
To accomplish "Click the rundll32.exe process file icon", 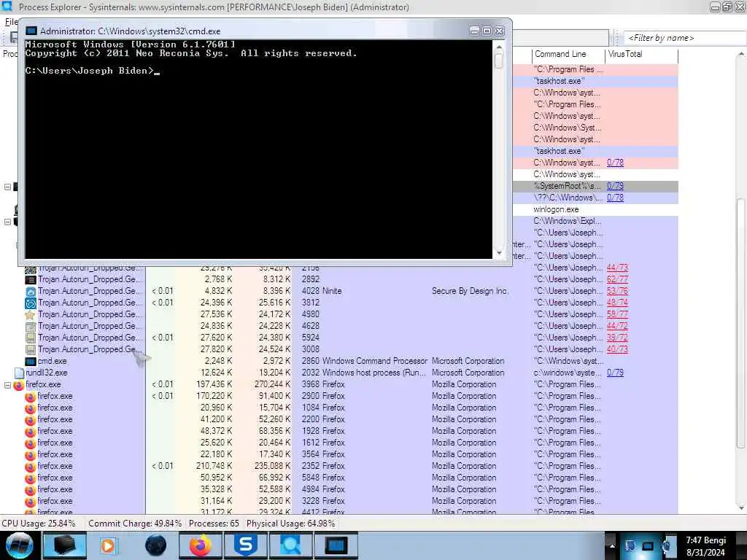I will point(19,373).
